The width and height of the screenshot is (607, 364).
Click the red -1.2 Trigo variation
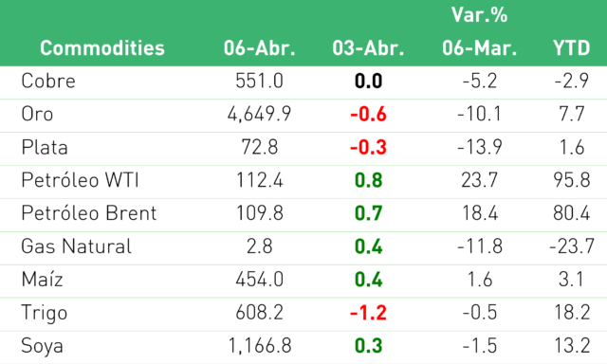pos(368,313)
